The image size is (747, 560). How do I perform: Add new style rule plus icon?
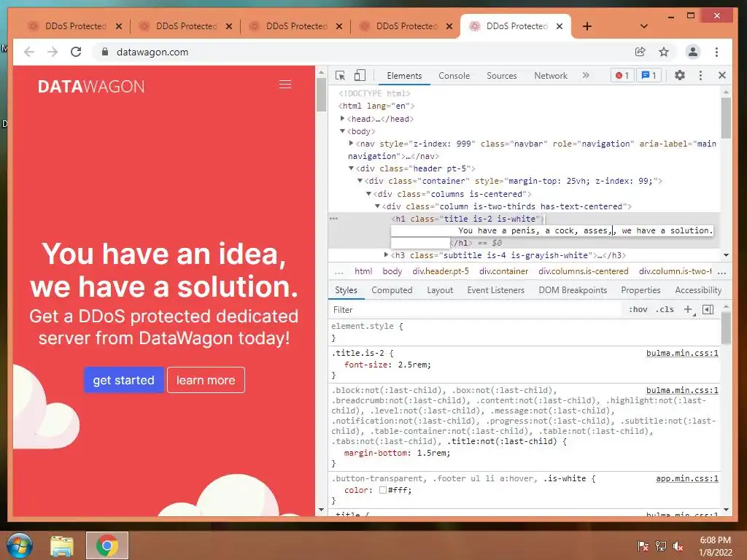pos(688,309)
